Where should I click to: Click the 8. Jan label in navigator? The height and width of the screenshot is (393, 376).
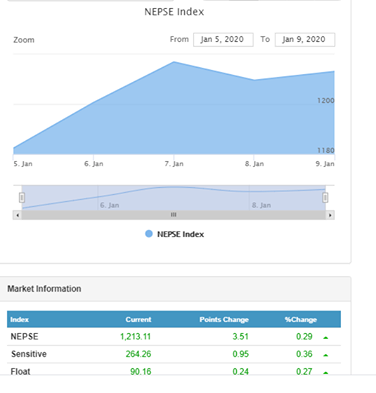(x=261, y=205)
